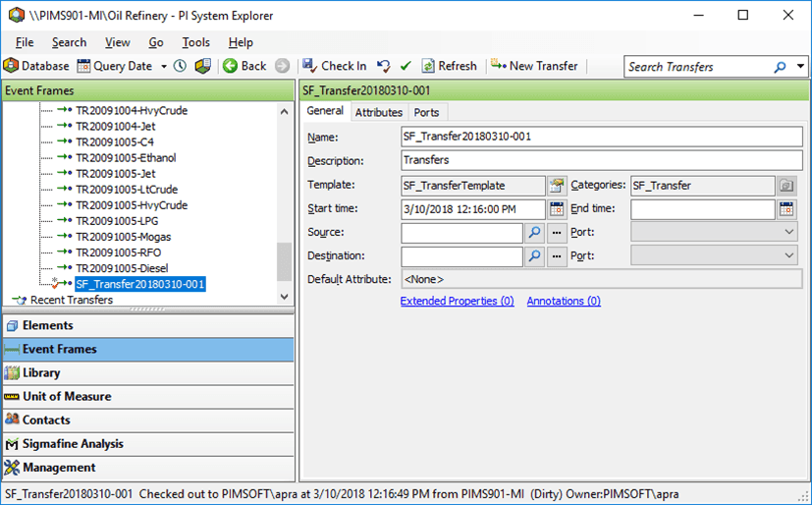Click in the Search Transfers box
The image size is (812, 505).
[x=699, y=67]
